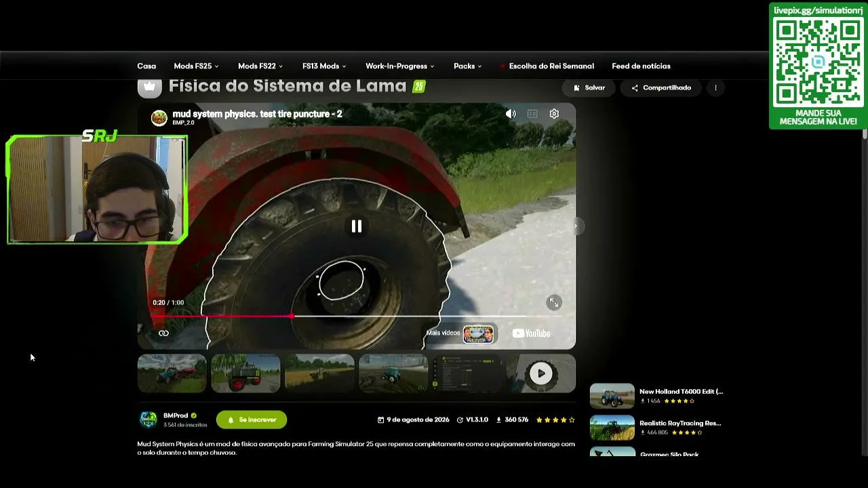
Task: Open the video settings gear
Action: [x=554, y=114]
